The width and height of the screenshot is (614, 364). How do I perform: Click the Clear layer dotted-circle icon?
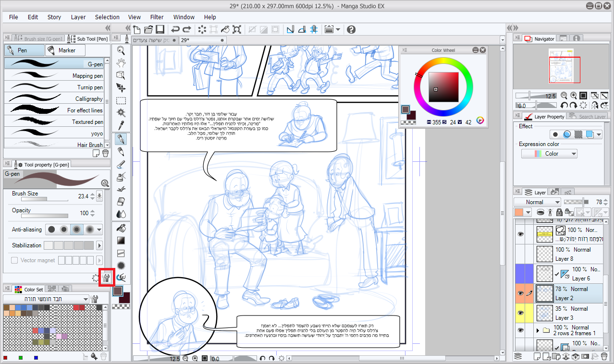click(203, 29)
